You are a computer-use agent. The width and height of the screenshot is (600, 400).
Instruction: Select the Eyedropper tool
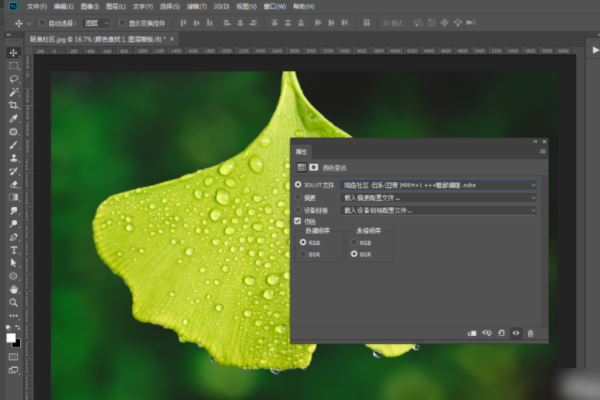tap(14, 118)
